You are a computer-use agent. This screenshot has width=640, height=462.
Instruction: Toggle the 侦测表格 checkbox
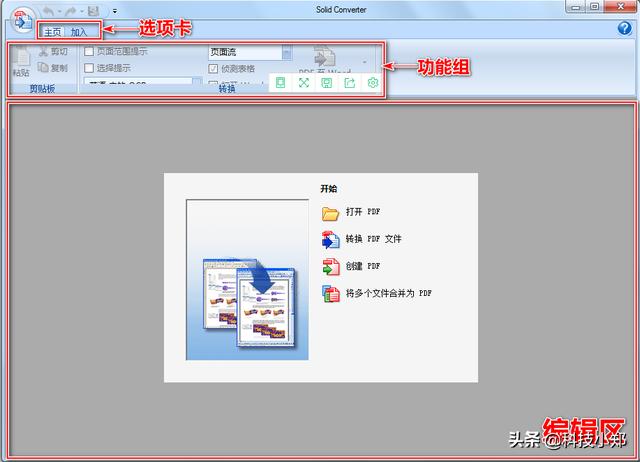coord(213,69)
